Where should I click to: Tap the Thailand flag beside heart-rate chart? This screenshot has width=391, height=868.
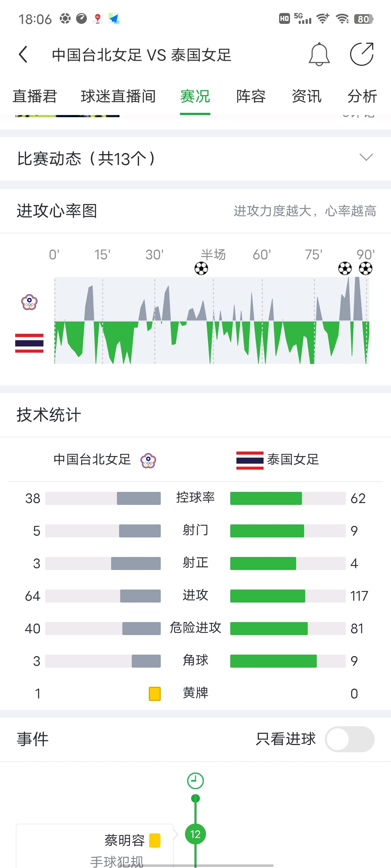tap(29, 343)
